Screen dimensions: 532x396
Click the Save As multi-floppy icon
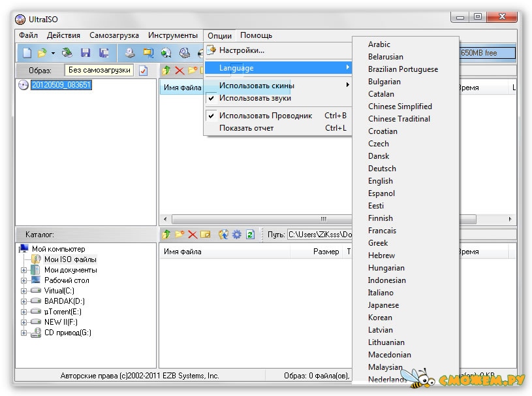pyautogui.click(x=104, y=53)
